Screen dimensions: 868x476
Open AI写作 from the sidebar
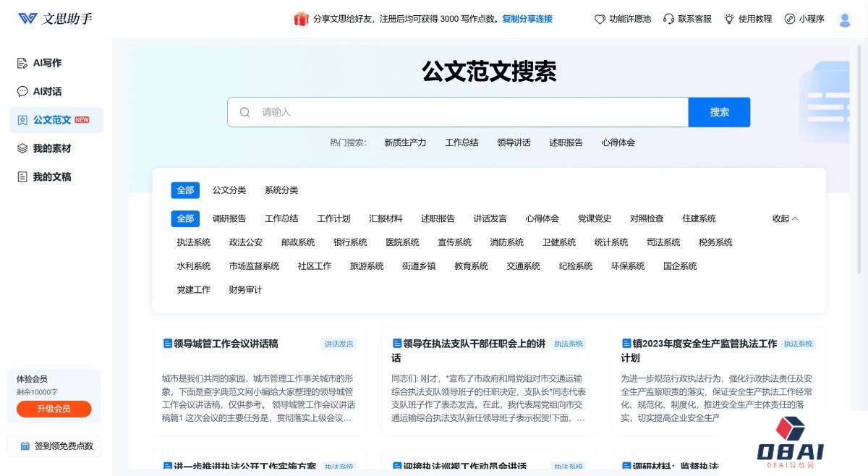(x=47, y=63)
